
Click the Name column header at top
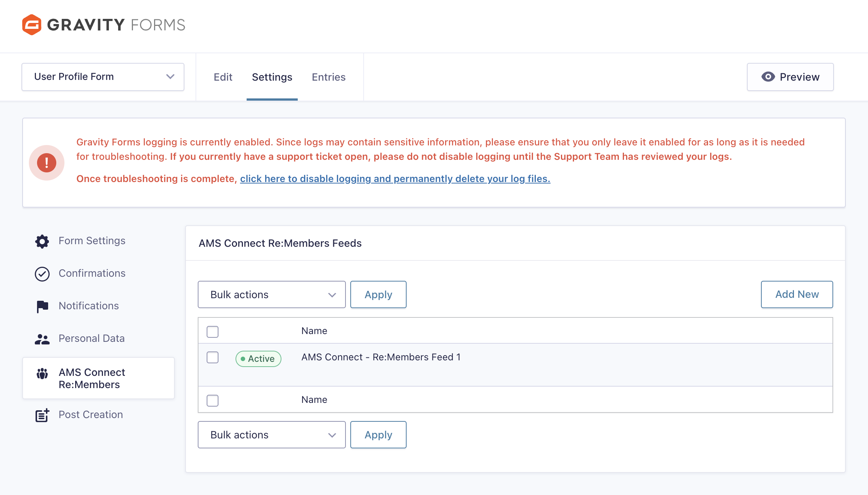click(x=314, y=331)
